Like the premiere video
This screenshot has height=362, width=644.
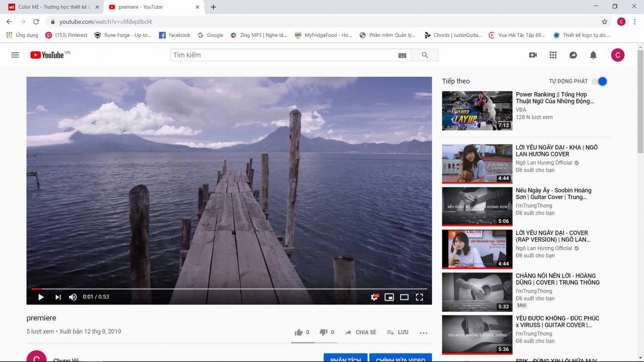[302, 332]
